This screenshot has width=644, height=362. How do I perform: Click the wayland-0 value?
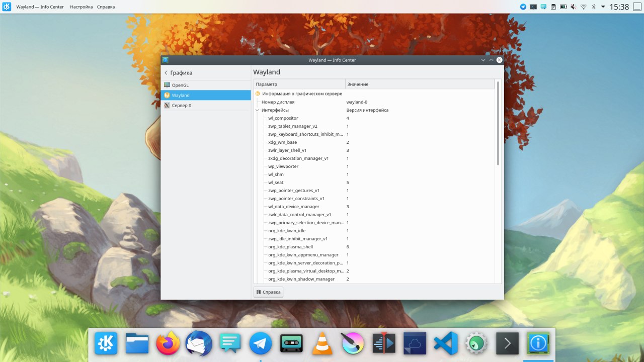pos(357,102)
